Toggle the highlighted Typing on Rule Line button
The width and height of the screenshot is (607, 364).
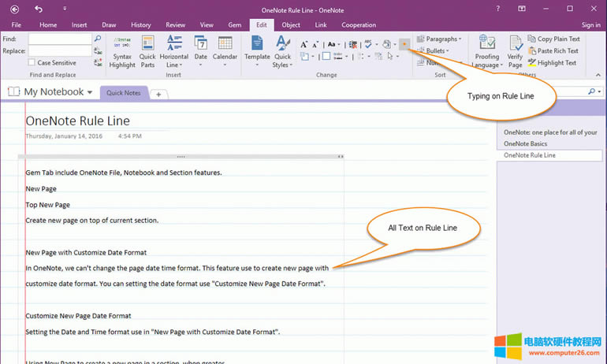click(404, 44)
